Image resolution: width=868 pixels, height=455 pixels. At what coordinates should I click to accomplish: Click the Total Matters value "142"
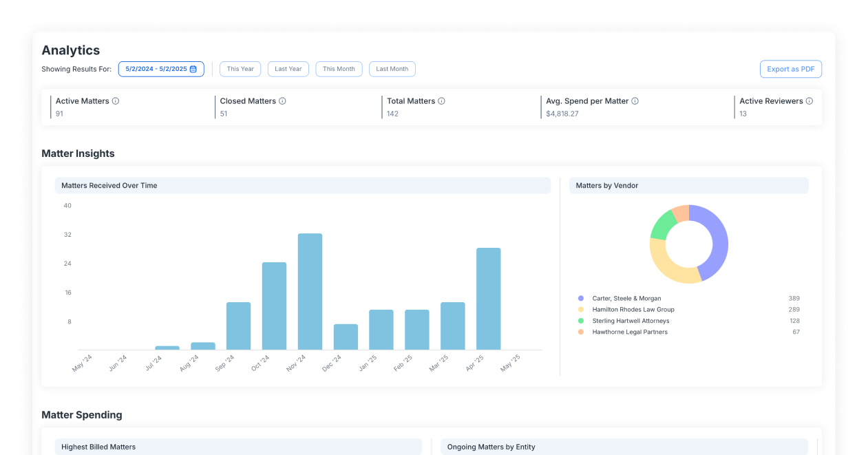tap(392, 114)
